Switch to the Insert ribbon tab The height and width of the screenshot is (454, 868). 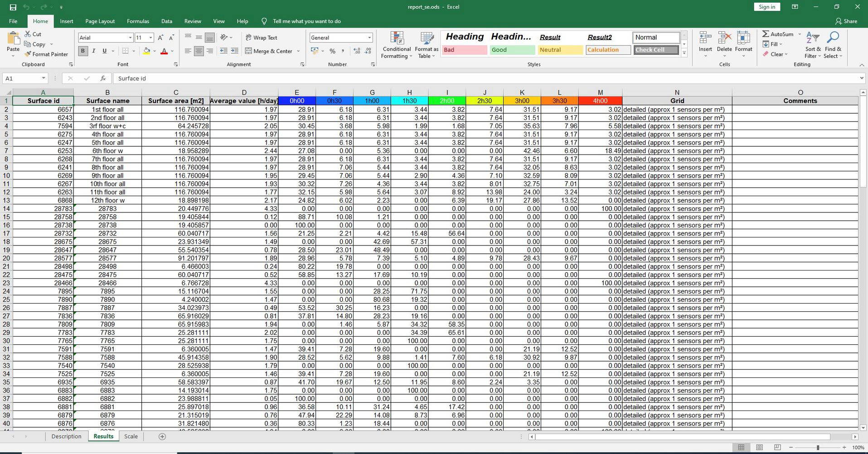point(67,21)
